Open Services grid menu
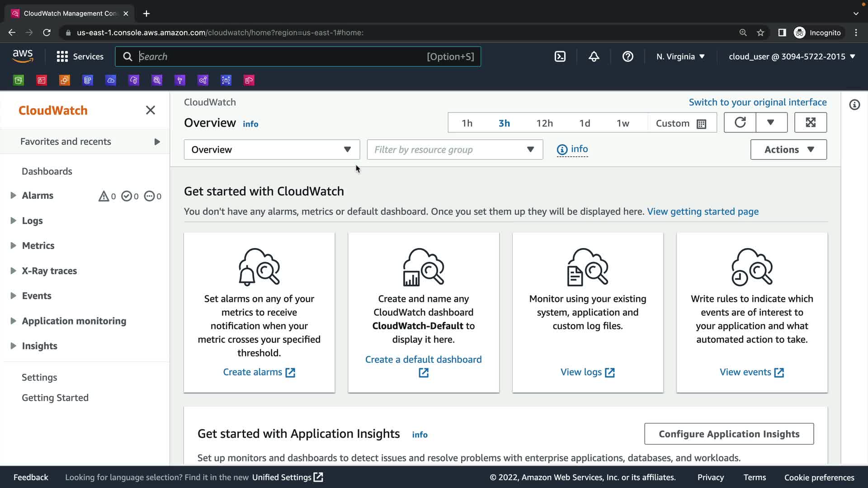The width and height of the screenshot is (868, 488). tap(80, 56)
